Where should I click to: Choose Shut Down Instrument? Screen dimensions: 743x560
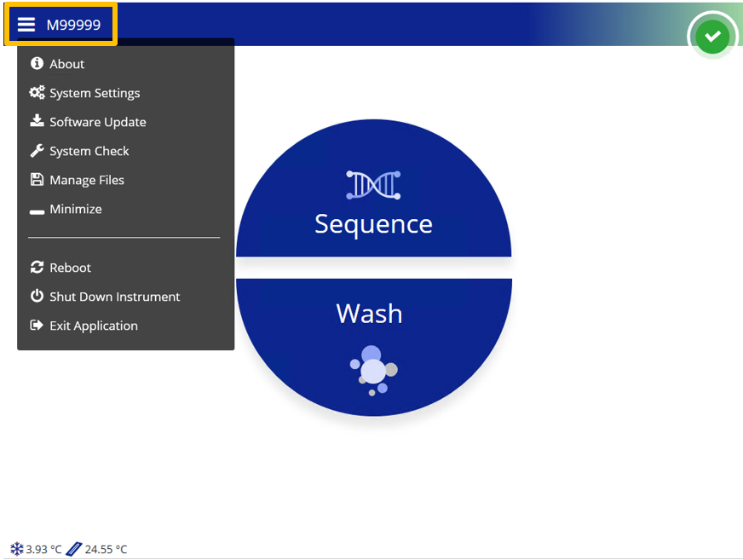coord(114,296)
